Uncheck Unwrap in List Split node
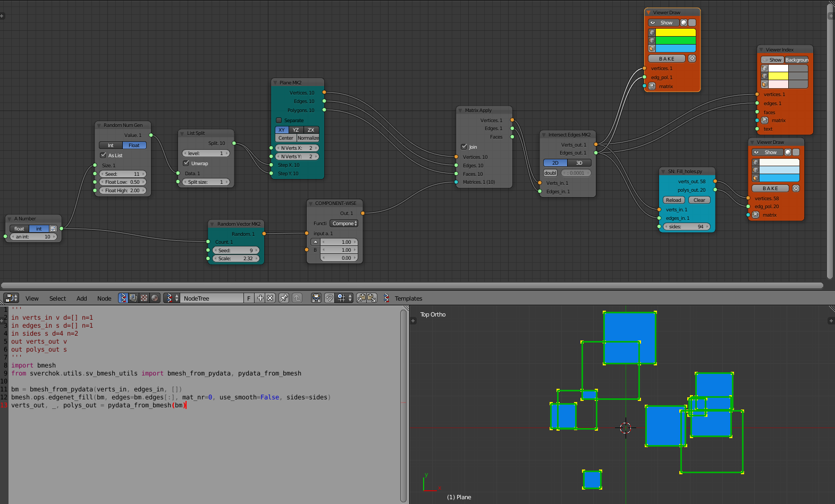This screenshot has height=504, width=835. tap(186, 163)
